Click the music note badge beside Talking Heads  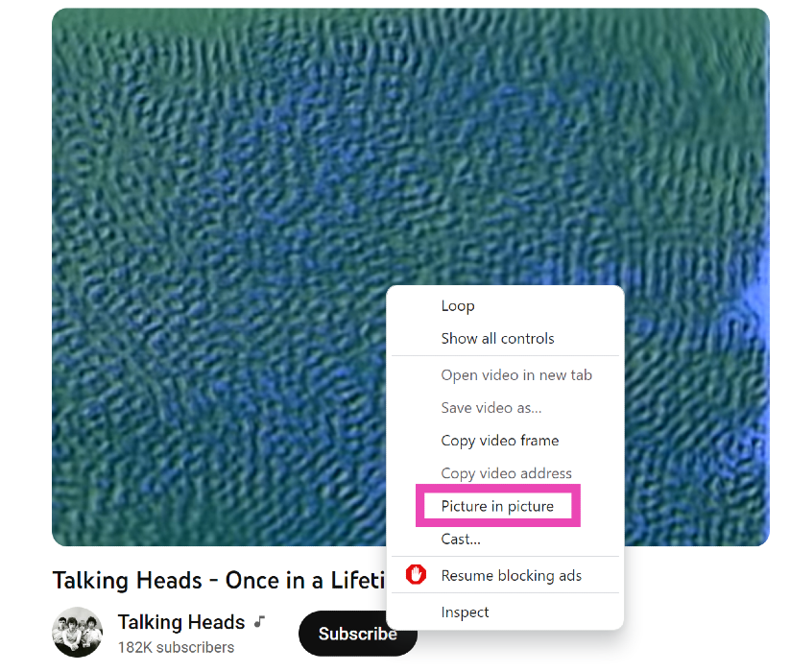[x=259, y=622]
